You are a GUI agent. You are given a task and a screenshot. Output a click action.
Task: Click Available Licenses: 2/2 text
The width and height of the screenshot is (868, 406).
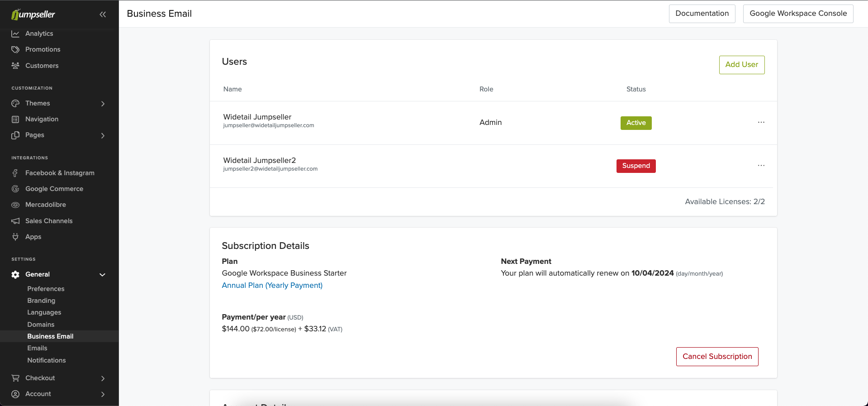click(725, 201)
